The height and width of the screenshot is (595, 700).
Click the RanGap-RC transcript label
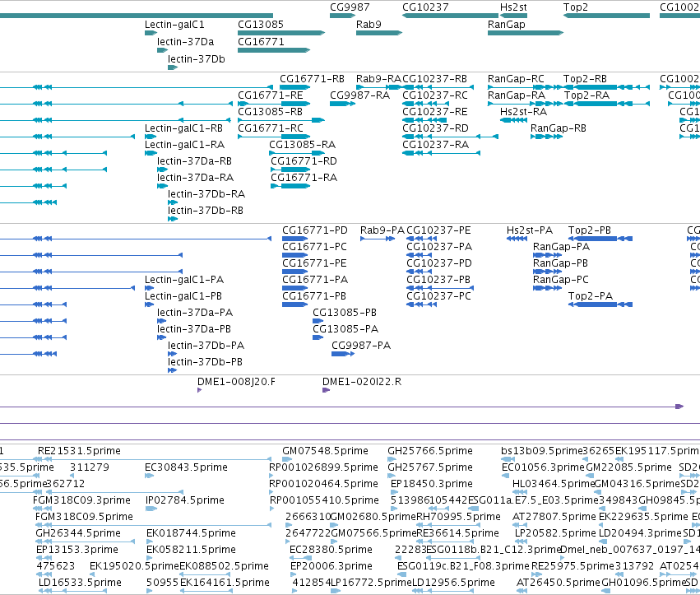(x=516, y=79)
